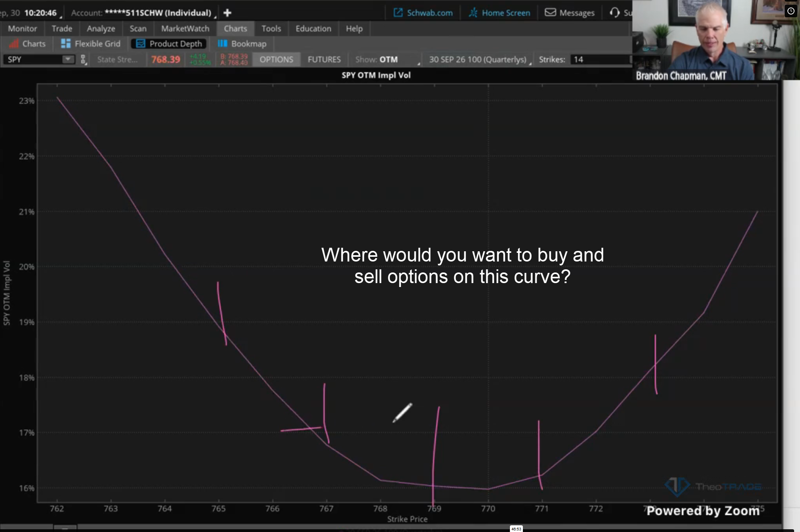Open the Messages envelope icon
The height and width of the screenshot is (532, 800).
(550, 13)
